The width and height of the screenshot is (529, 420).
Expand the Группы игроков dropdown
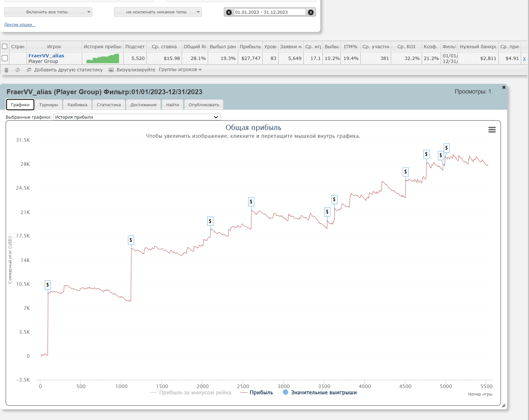click(x=180, y=70)
